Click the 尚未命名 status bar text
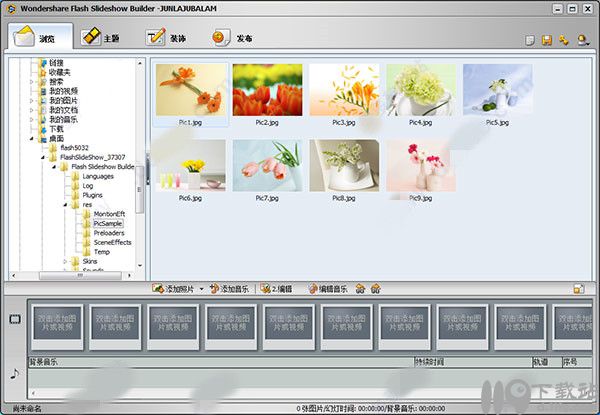Screen dimensions: 600x415 click(x=27, y=408)
